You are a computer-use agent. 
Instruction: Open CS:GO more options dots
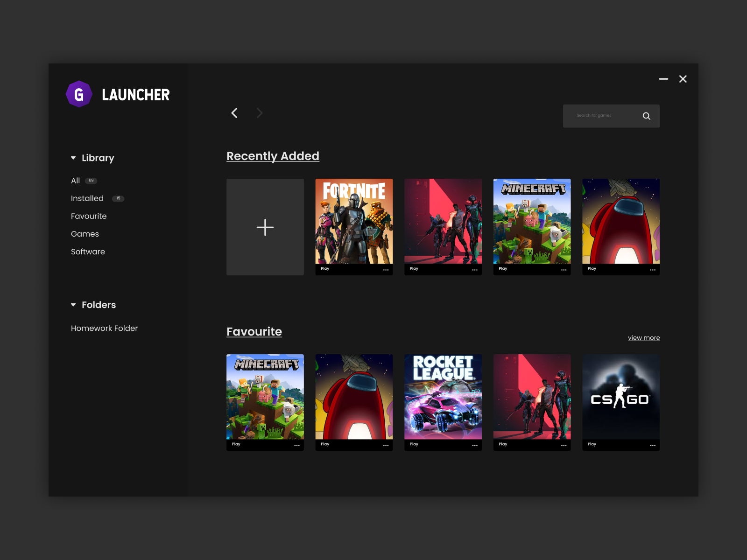pyautogui.click(x=653, y=445)
